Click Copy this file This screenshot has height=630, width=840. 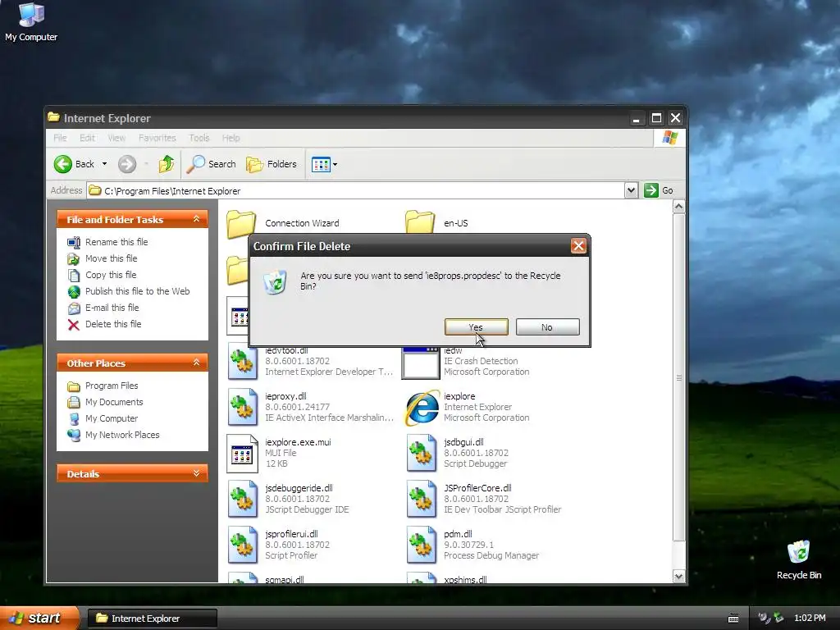[x=111, y=275]
